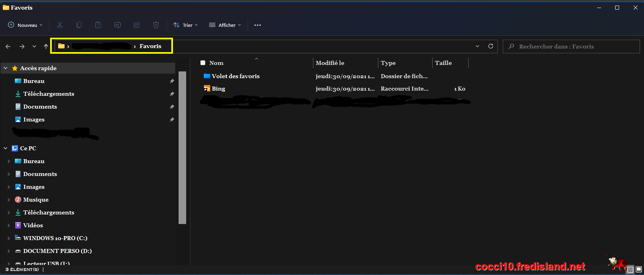Click the Dossier de fich... type cell

point(404,76)
